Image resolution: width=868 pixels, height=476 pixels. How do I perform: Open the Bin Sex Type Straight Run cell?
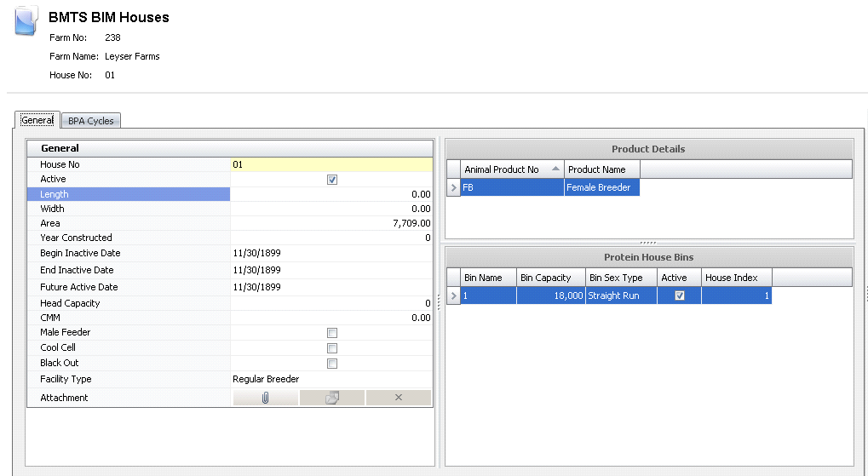pyautogui.click(x=621, y=295)
